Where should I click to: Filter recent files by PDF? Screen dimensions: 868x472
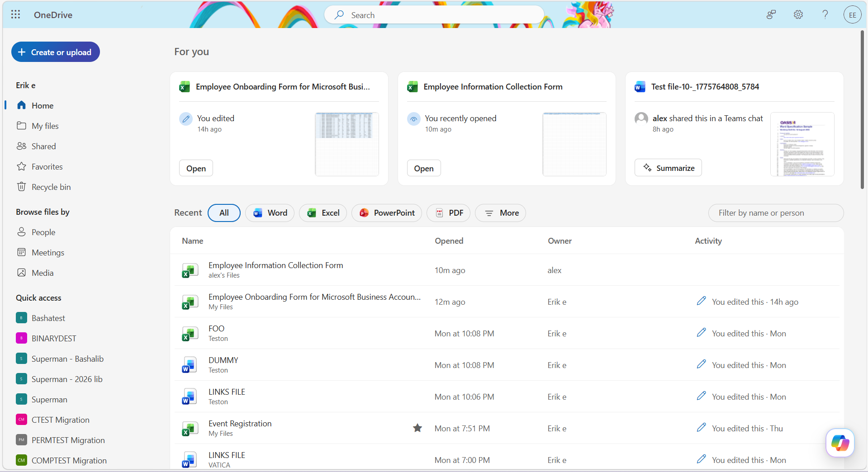coord(448,213)
